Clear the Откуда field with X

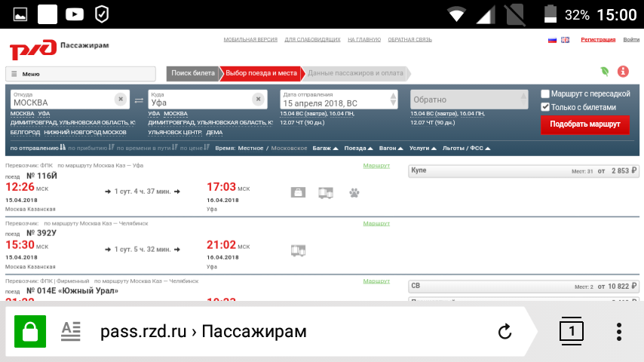[x=121, y=99]
